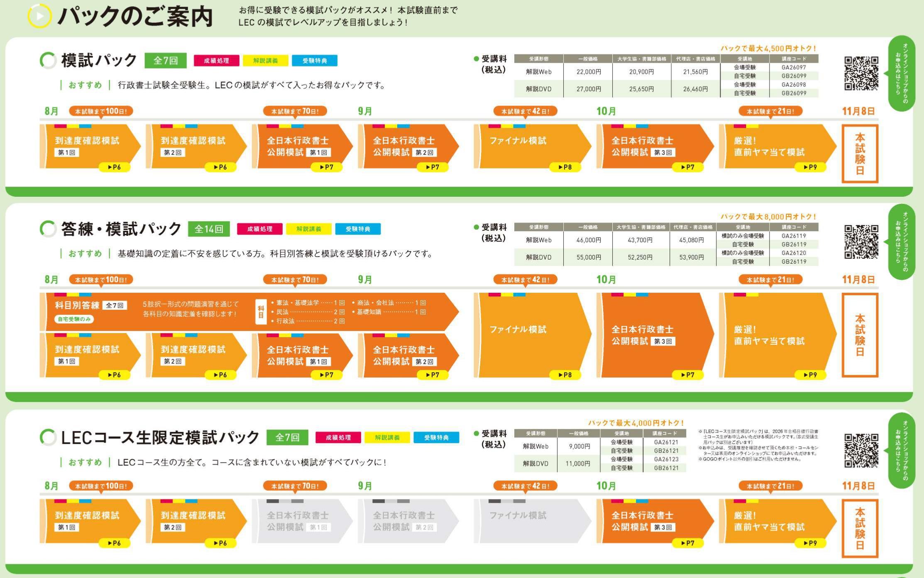Click the 行政法 2回 subject entry in 科目別答練
This screenshot has width=924, height=578.
308,321
